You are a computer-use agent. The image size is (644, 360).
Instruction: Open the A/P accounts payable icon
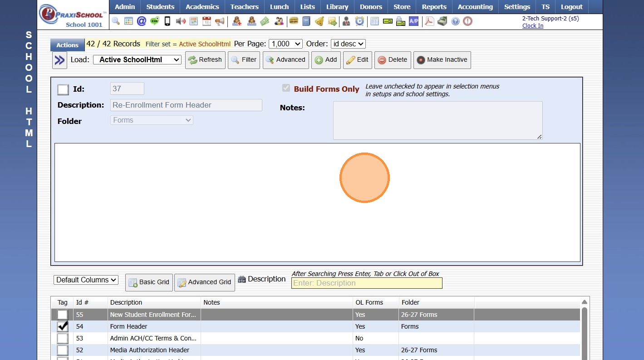(x=413, y=21)
